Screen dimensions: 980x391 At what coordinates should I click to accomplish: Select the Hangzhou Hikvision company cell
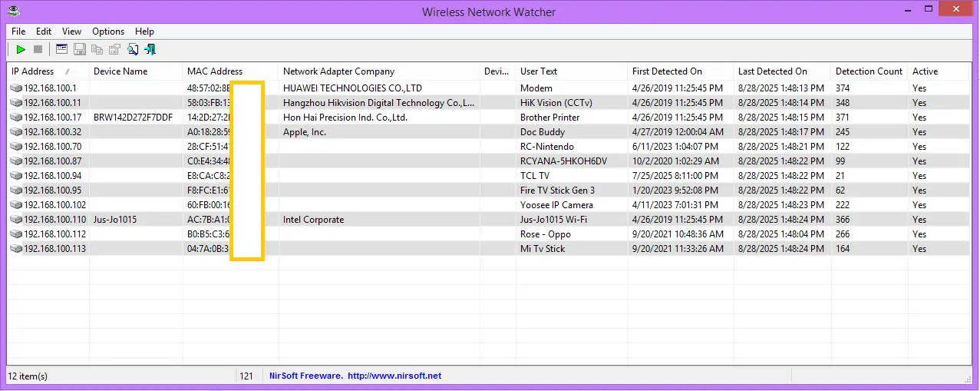coord(379,103)
